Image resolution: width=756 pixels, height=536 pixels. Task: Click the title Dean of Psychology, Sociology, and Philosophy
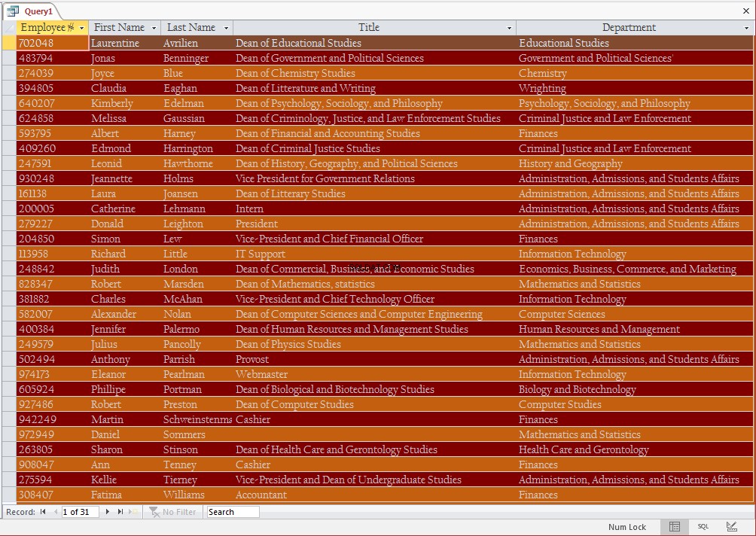tap(375, 103)
